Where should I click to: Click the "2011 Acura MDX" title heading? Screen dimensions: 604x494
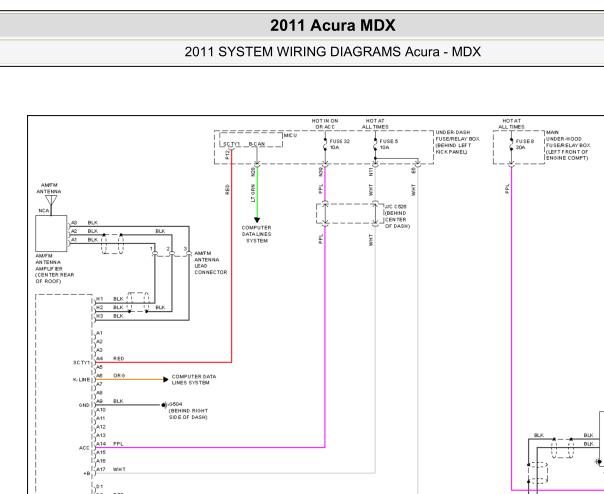tap(332, 26)
